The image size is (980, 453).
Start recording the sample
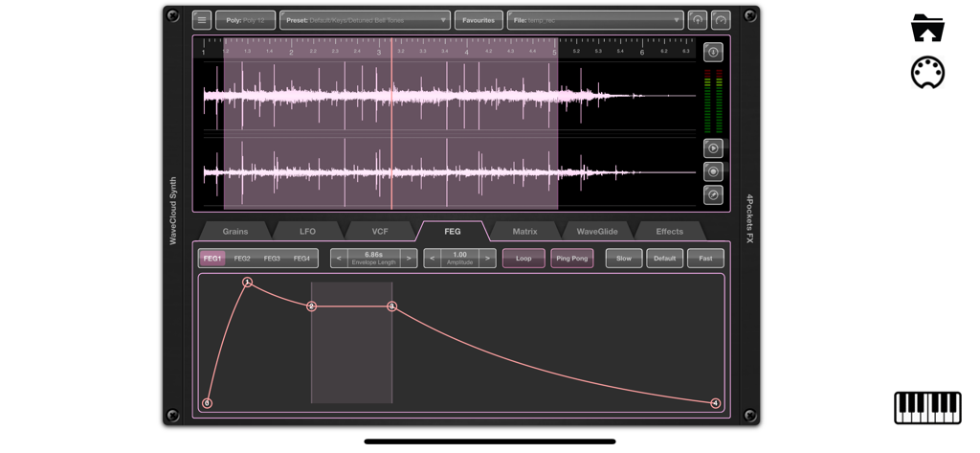pyautogui.click(x=713, y=171)
